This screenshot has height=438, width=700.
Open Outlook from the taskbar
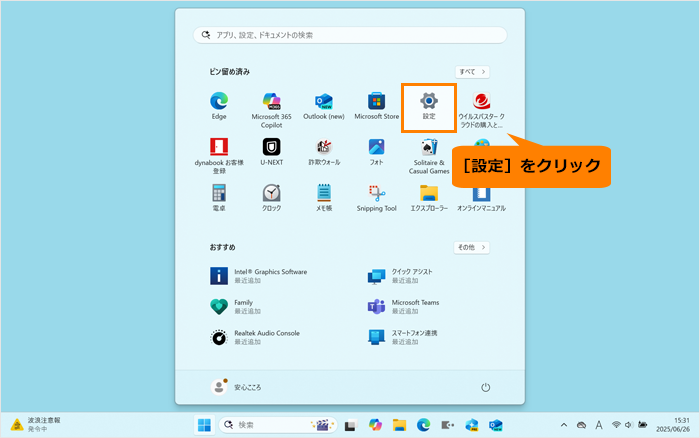point(496,425)
